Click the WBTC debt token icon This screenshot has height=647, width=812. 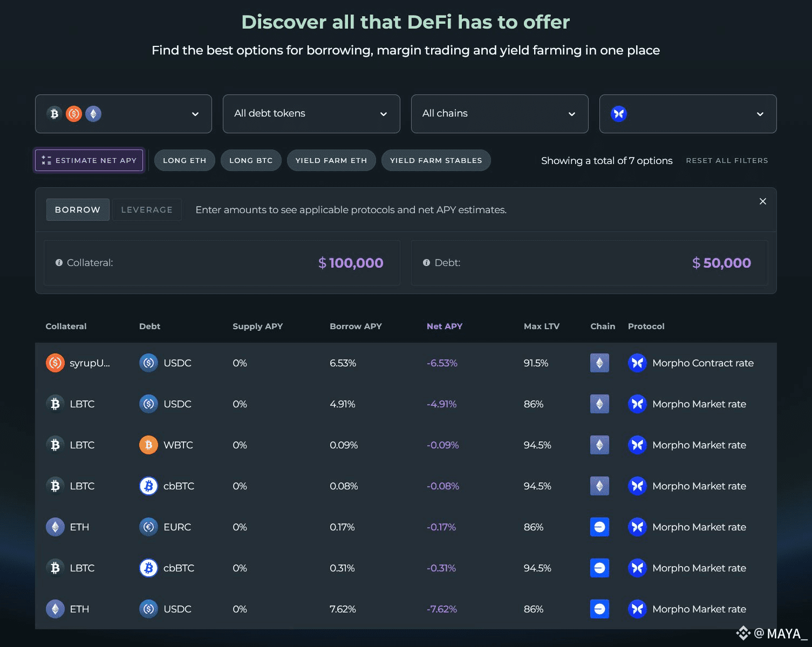click(148, 445)
